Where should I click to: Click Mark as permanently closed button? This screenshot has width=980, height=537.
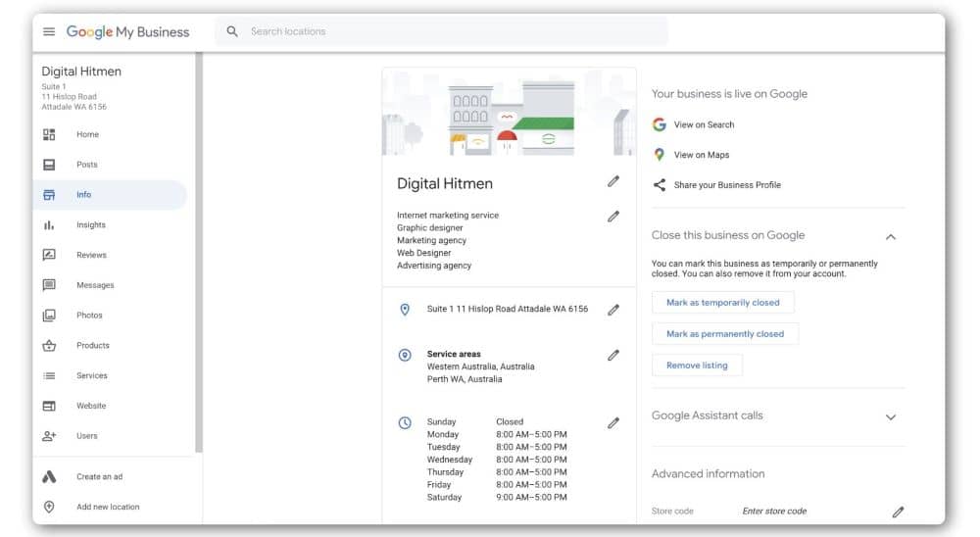pos(725,334)
